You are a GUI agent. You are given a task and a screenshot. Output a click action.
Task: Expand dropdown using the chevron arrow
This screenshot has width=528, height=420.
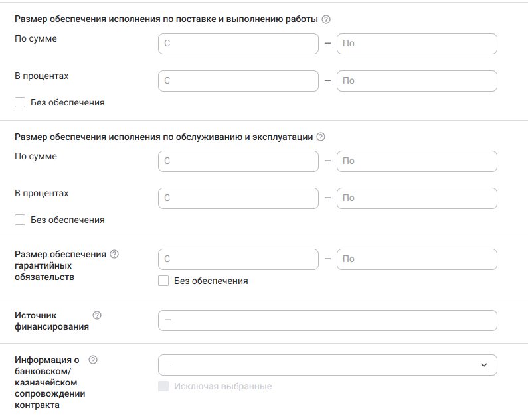coord(484,365)
